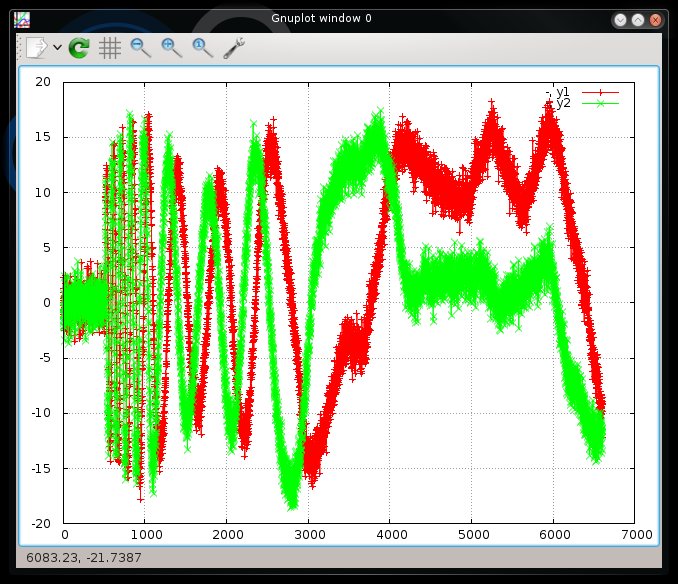Maximize the Gnuplot window

tap(637, 19)
